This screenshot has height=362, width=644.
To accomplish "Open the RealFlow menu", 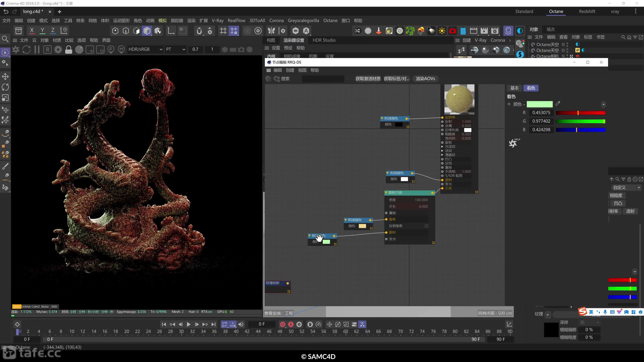I will pos(236,21).
